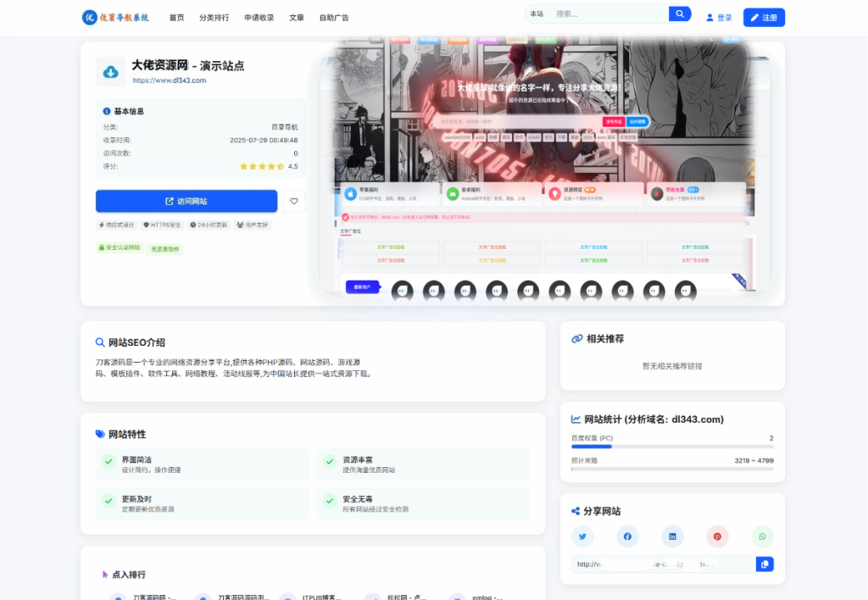Click the 注册 button
868x600 pixels.
[x=763, y=17]
